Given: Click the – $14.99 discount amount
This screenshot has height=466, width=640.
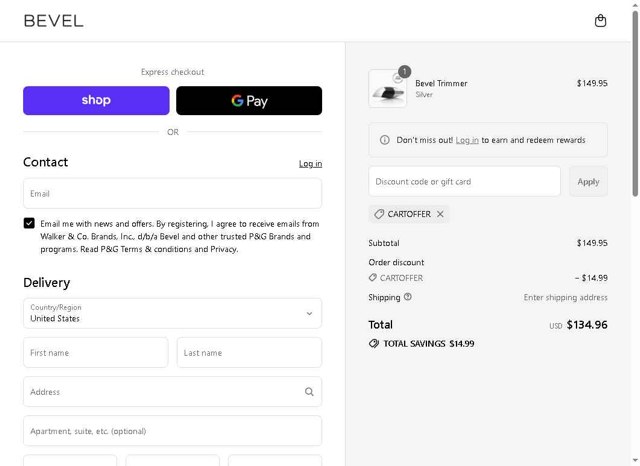Looking at the screenshot, I should click(x=591, y=278).
